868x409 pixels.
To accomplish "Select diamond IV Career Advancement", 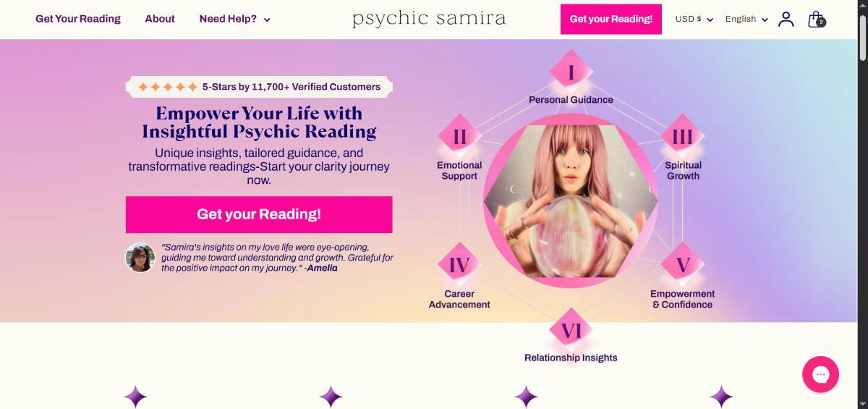I will (459, 266).
